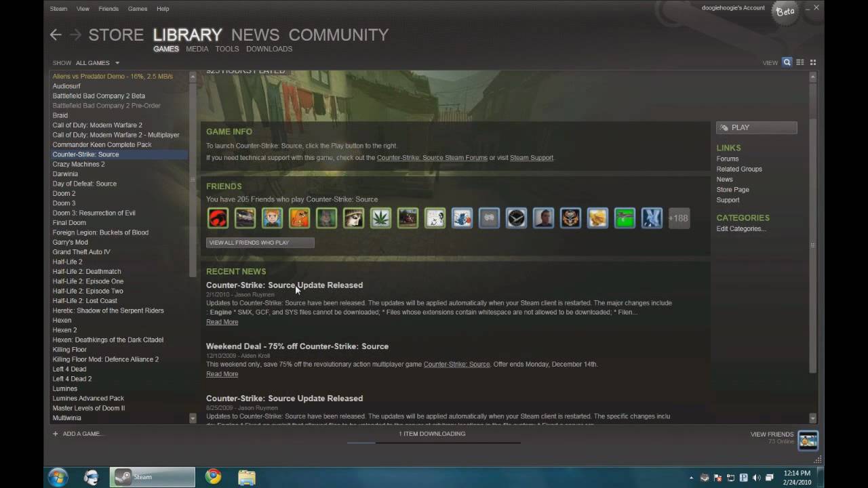Click VIEW ALL FRIENDS WHO PLAY
Image resolution: width=868 pixels, height=488 pixels.
coord(260,242)
